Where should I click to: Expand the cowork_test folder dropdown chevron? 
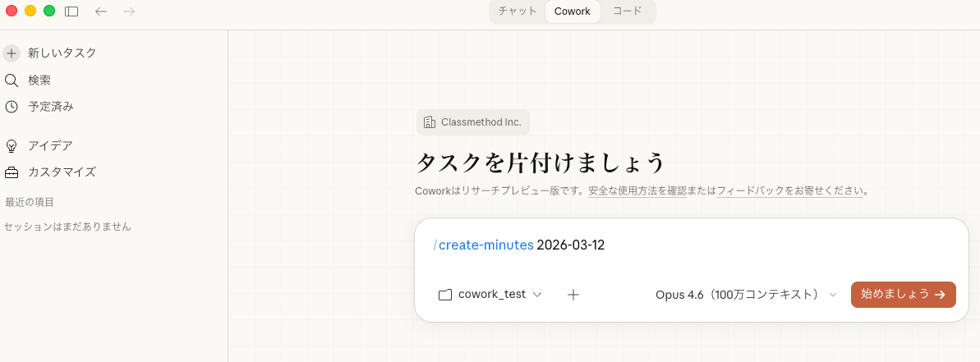(x=537, y=296)
